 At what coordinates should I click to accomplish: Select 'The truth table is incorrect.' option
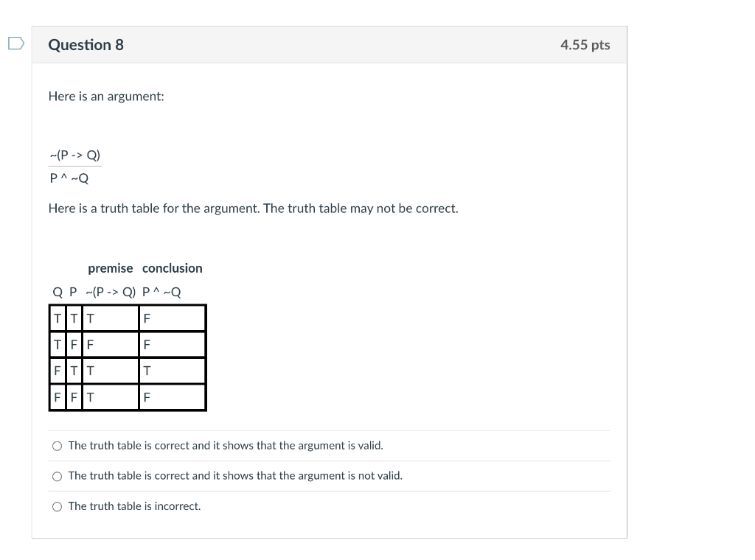[57, 506]
